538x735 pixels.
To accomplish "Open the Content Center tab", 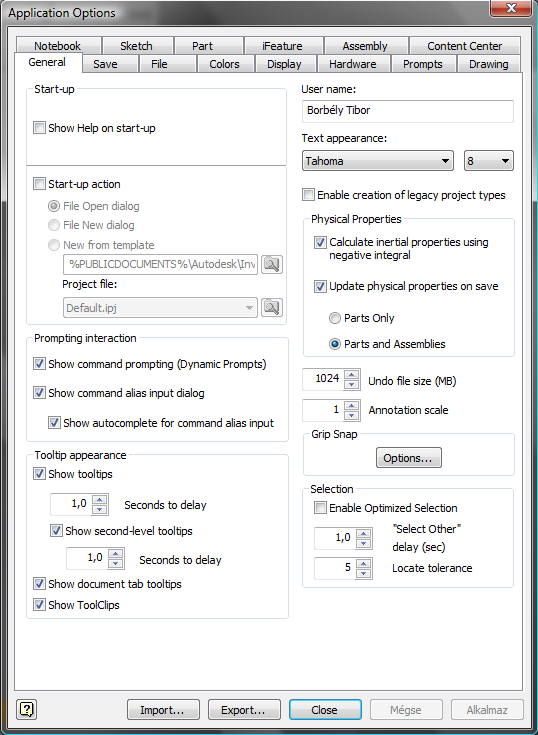I will (x=464, y=46).
